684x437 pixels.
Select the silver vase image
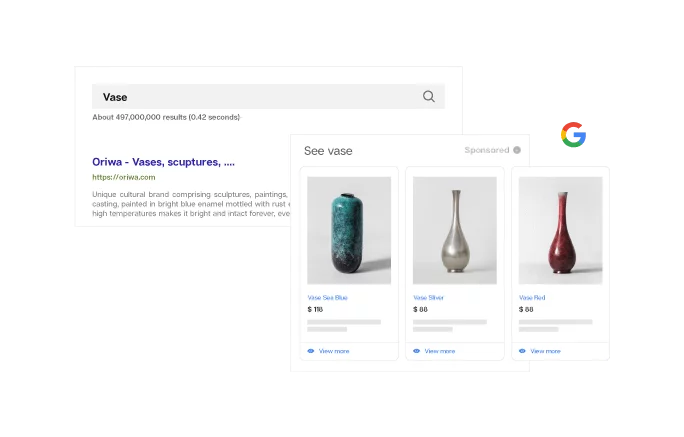(x=455, y=230)
